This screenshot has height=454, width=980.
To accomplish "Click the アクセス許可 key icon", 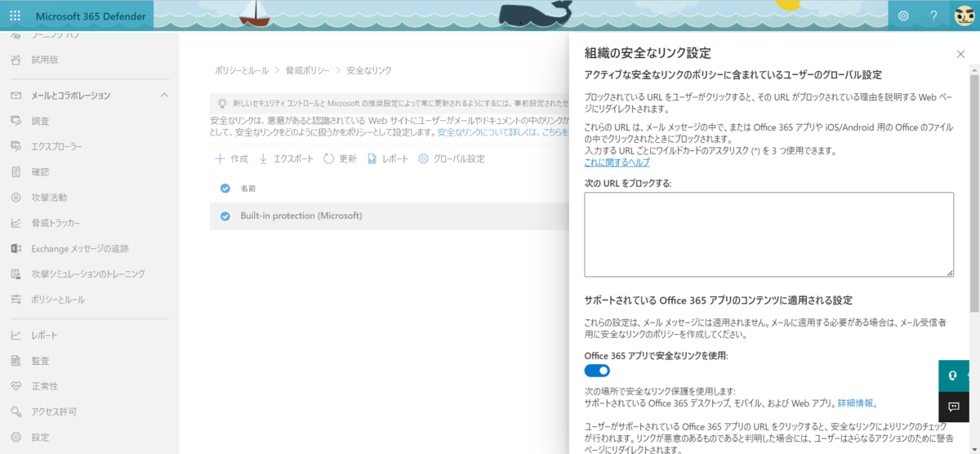I will click(16, 412).
